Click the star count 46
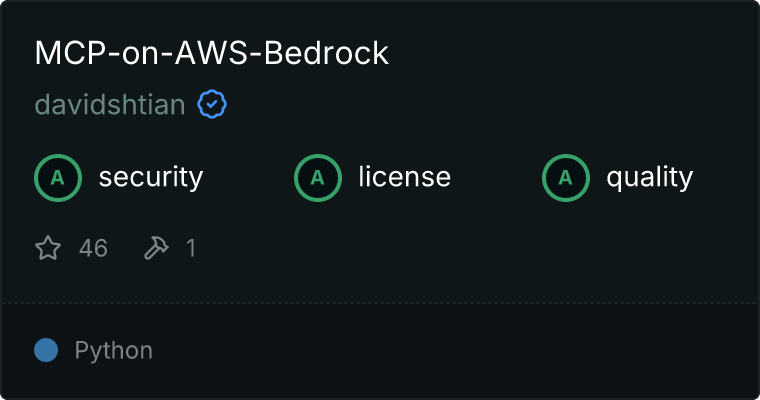Screen dimensions: 760x400 coord(93,248)
